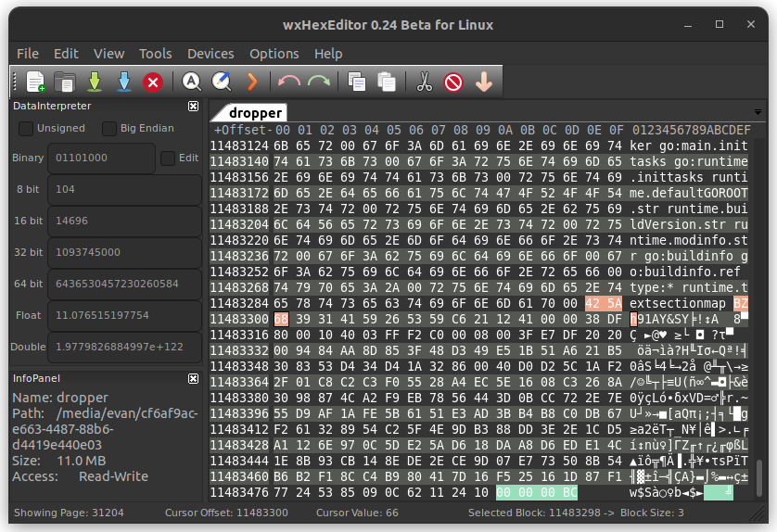Check the Edit box next to Binary

168,158
